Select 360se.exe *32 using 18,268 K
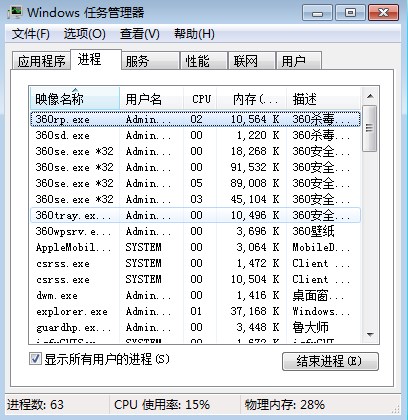 pyautogui.click(x=195, y=151)
